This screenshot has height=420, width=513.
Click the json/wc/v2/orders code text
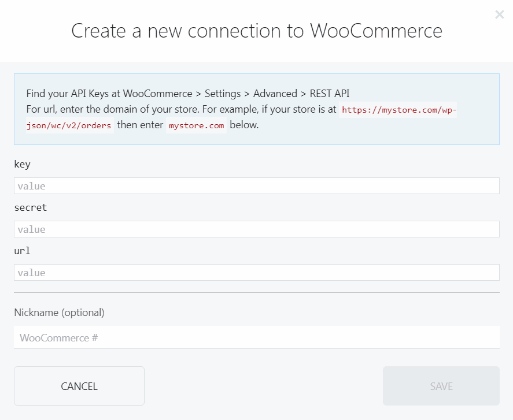click(x=69, y=125)
